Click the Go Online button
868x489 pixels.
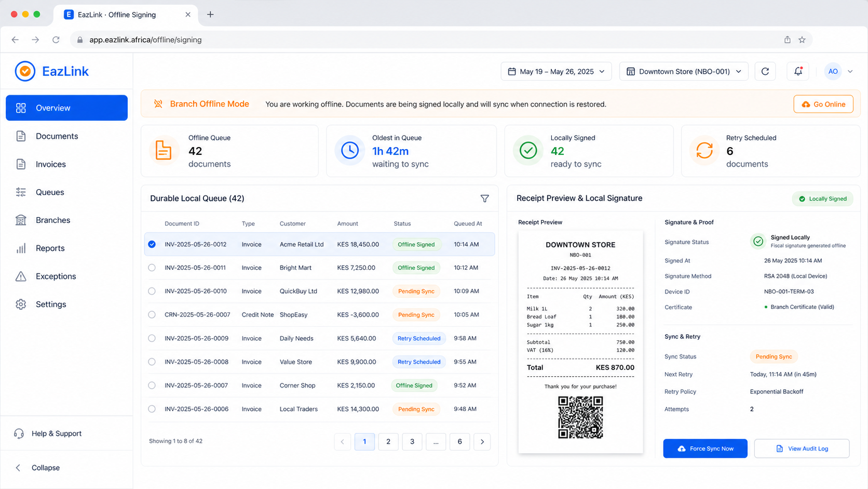[823, 104]
